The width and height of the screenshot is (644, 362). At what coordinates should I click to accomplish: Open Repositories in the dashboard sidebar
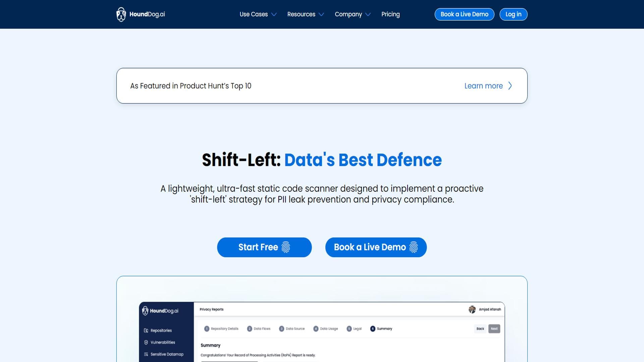tap(161, 330)
